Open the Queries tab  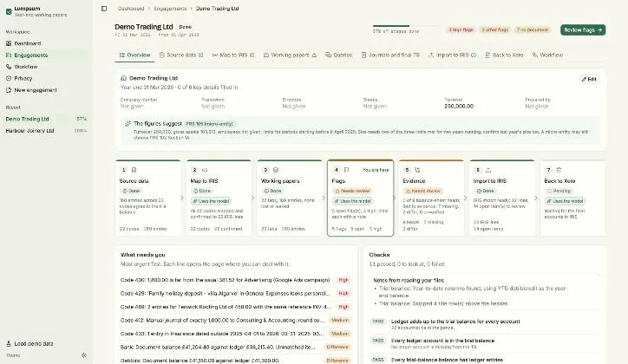[x=339, y=55]
